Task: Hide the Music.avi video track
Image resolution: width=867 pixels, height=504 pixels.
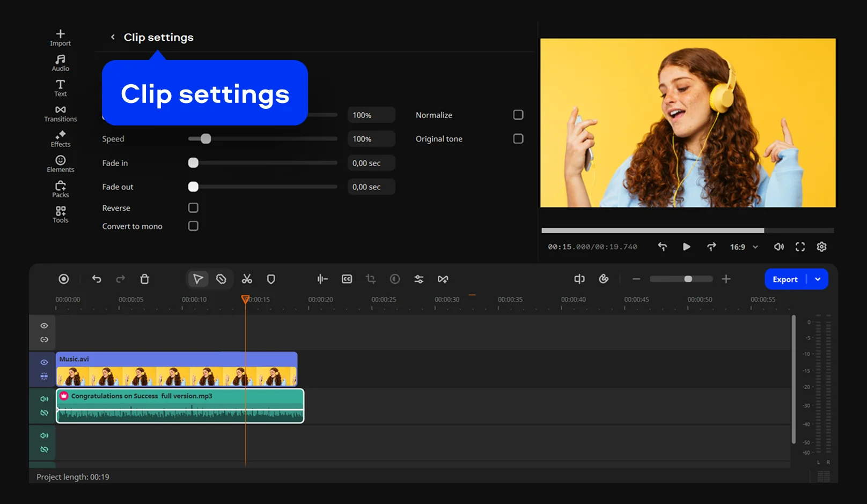Action: 44,362
